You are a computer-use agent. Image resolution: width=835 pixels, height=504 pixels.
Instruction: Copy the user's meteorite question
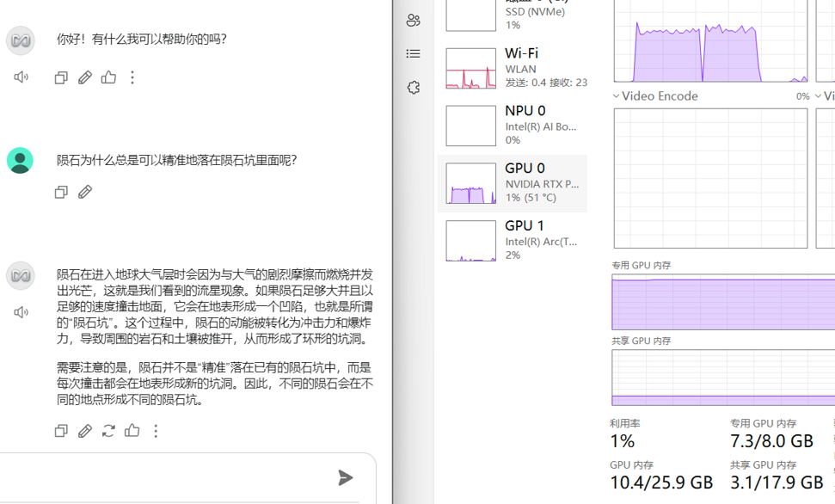[61, 192]
